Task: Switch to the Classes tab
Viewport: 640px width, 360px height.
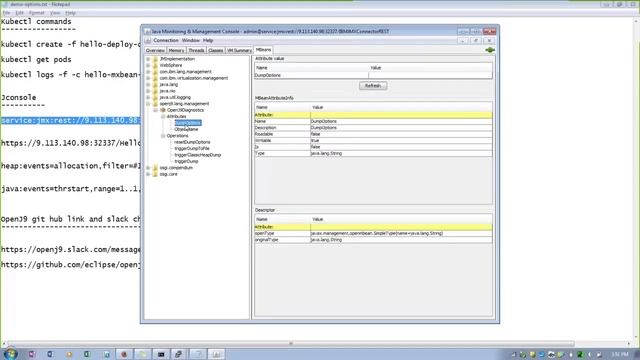Action: coord(216,50)
